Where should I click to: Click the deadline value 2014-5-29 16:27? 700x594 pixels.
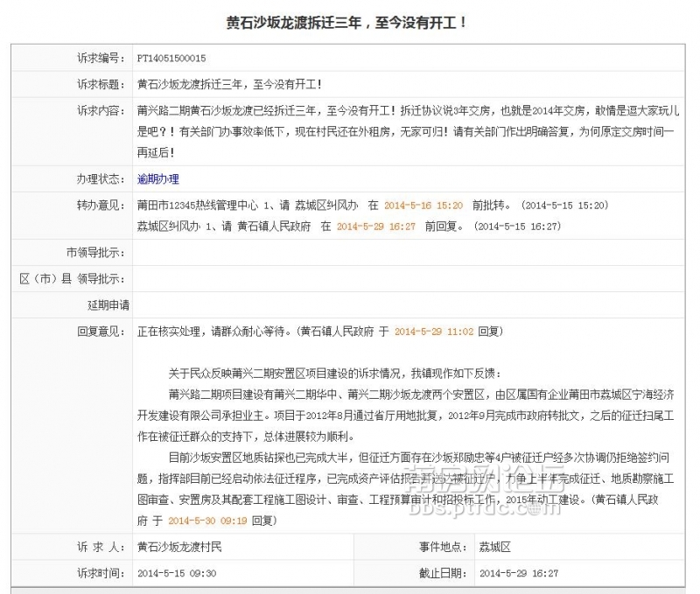519,573
